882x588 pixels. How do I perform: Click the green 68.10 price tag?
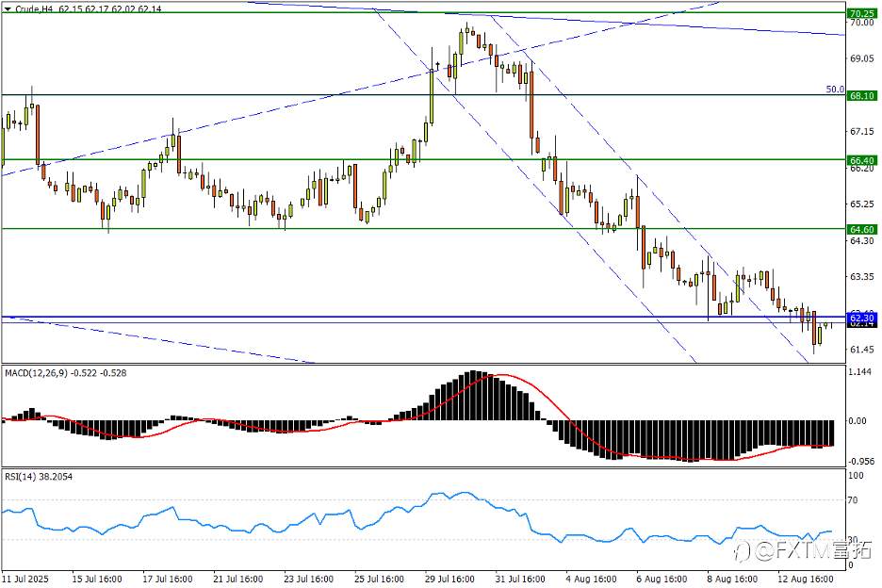pyautogui.click(x=862, y=96)
